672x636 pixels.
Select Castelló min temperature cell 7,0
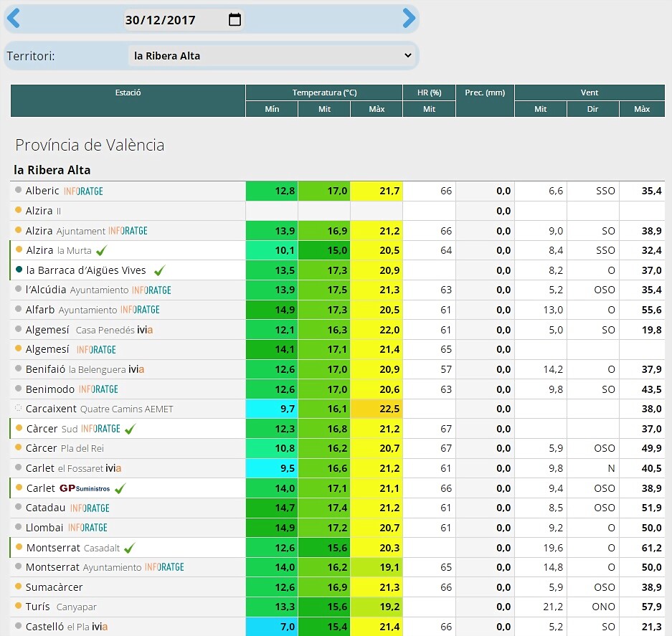272,627
